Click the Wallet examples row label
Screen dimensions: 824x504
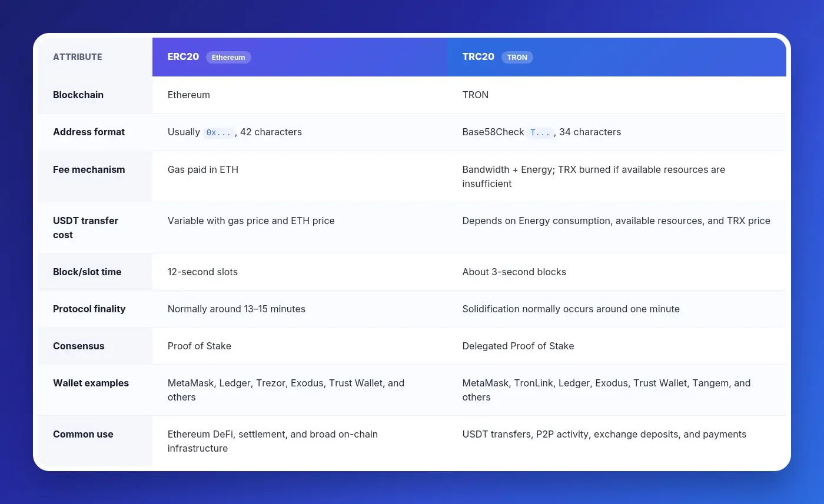(x=91, y=383)
